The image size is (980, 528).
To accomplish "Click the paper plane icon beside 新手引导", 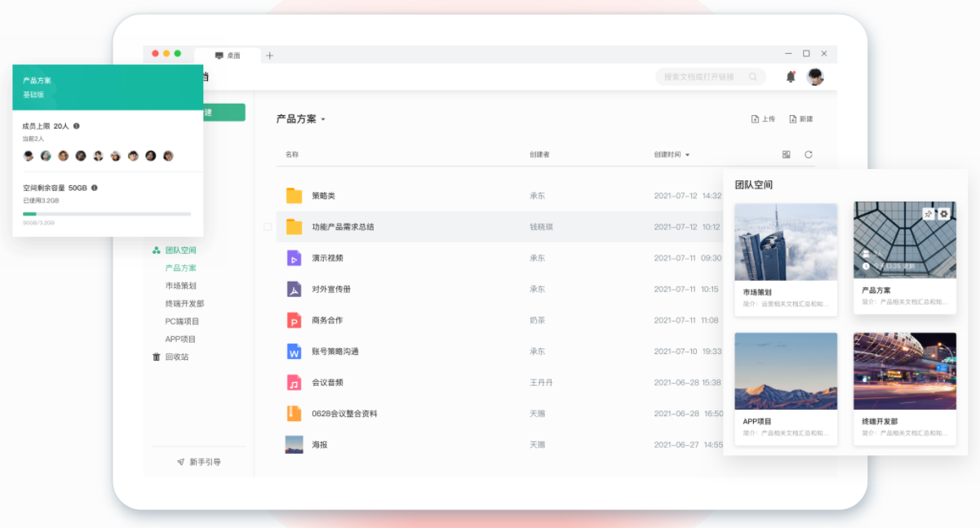I will coord(180,462).
